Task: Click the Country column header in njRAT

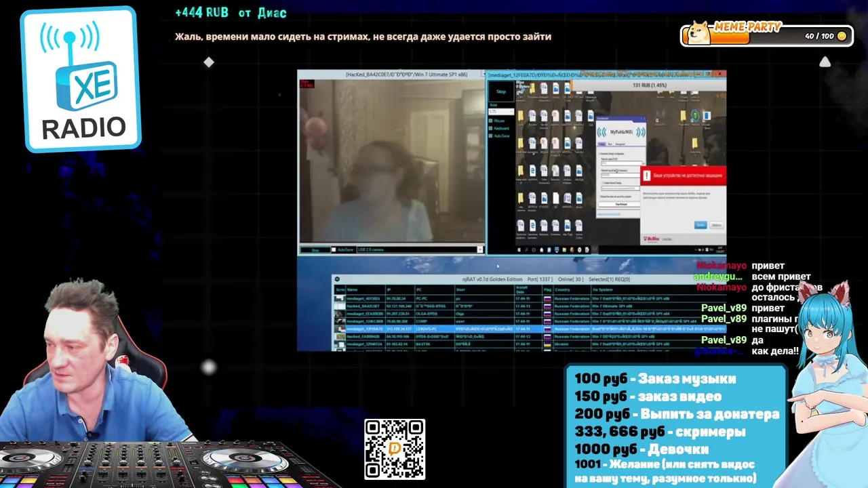Action: coord(572,289)
